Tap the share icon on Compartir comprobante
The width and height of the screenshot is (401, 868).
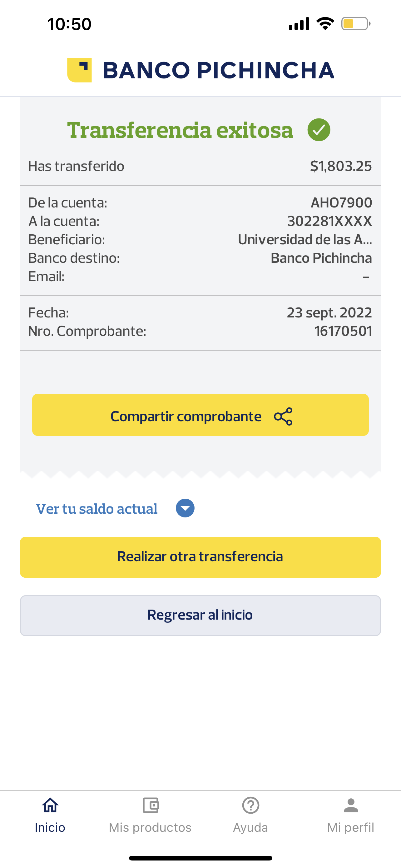click(283, 417)
